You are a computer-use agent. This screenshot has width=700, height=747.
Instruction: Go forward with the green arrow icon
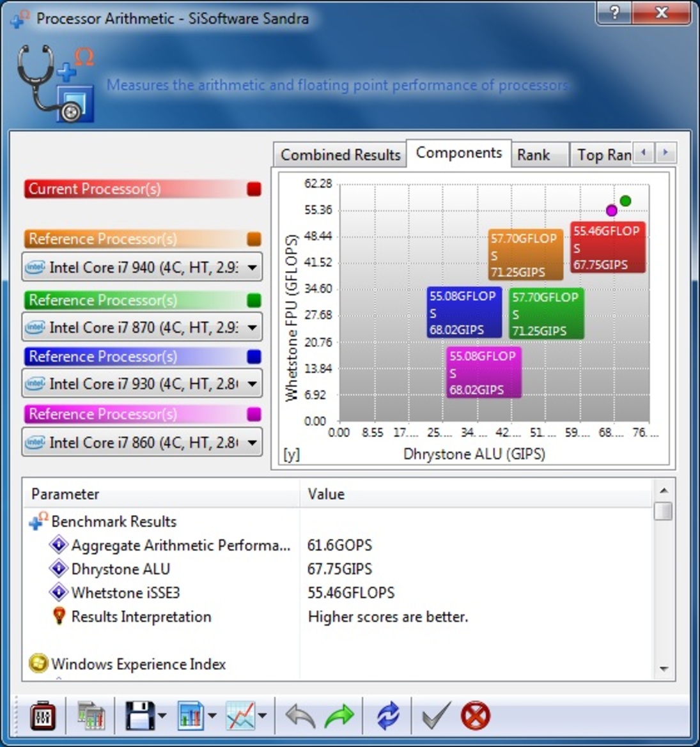[x=339, y=716]
